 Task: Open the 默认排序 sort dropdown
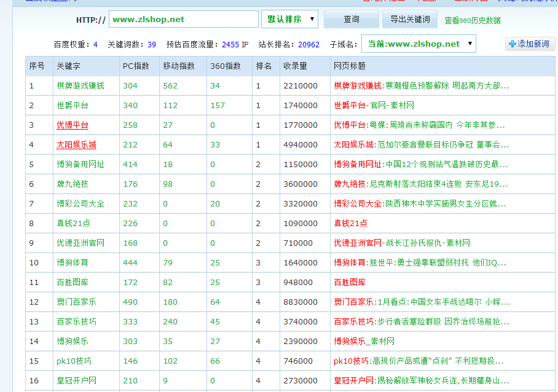(289, 19)
